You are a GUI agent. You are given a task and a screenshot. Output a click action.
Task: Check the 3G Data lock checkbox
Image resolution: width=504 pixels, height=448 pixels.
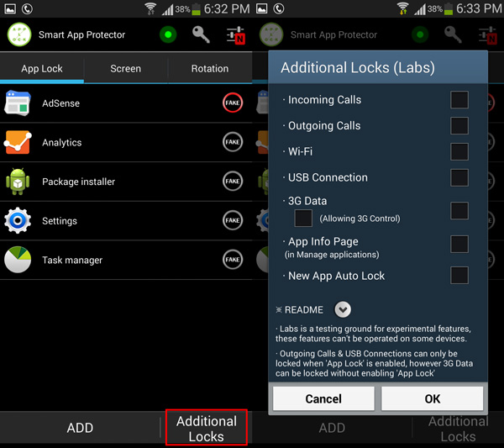pos(459,211)
